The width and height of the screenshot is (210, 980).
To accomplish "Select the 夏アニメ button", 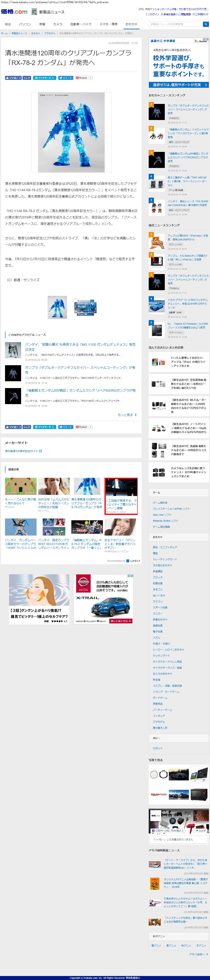I will tap(171, 945).
